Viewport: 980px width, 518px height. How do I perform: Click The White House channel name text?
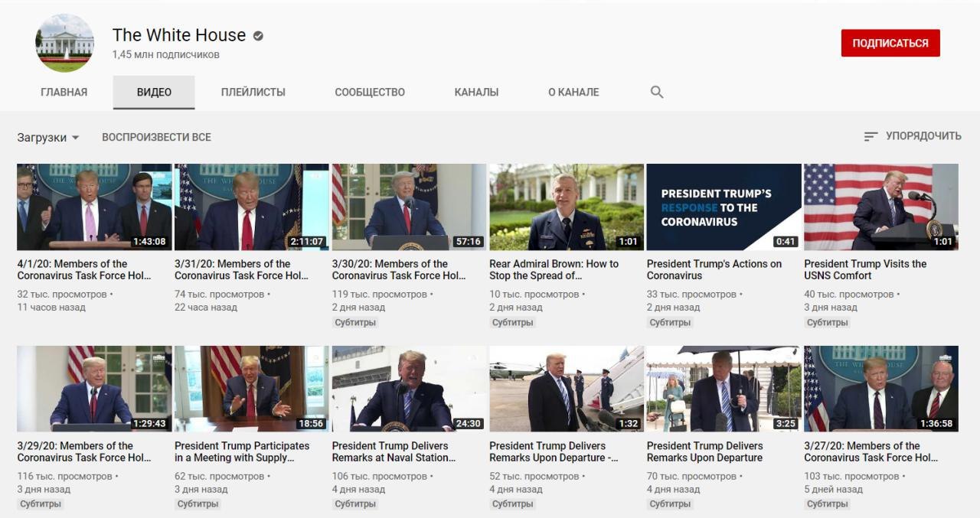(179, 35)
